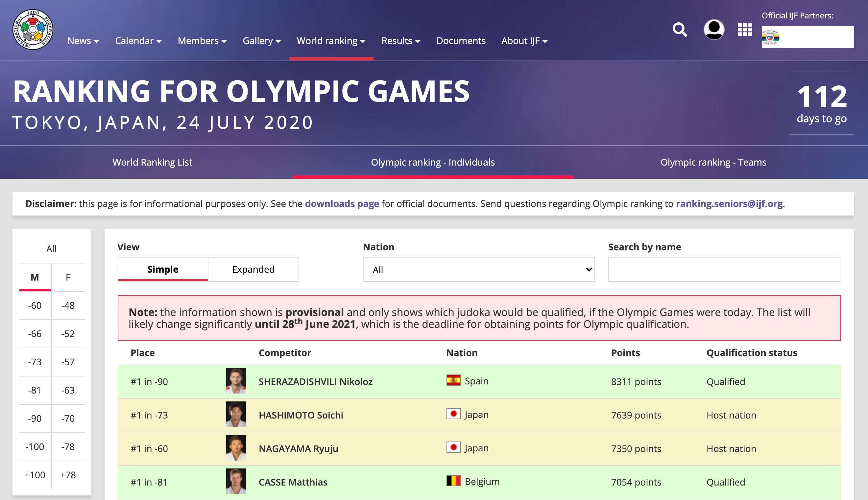Image resolution: width=868 pixels, height=500 pixels.
Task: Select the Simple view option
Action: [162, 269]
